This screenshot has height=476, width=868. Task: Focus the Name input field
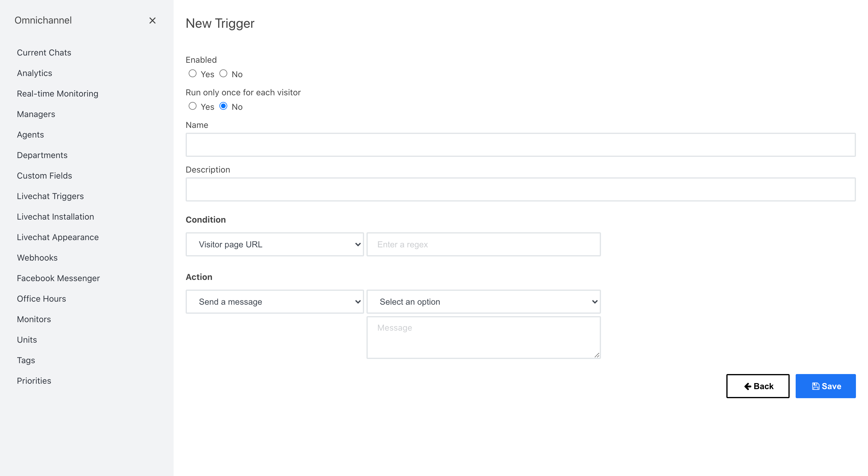click(x=520, y=145)
